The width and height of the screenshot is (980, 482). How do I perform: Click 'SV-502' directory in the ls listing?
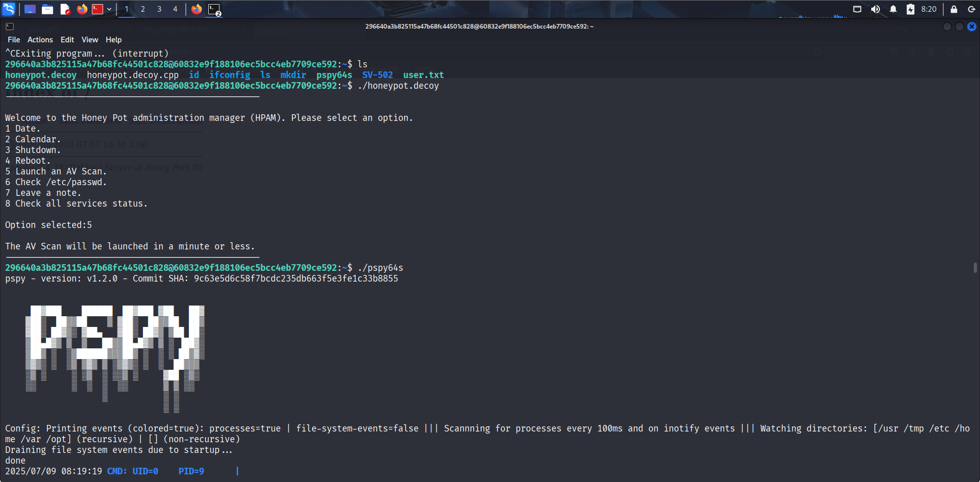pyautogui.click(x=378, y=75)
